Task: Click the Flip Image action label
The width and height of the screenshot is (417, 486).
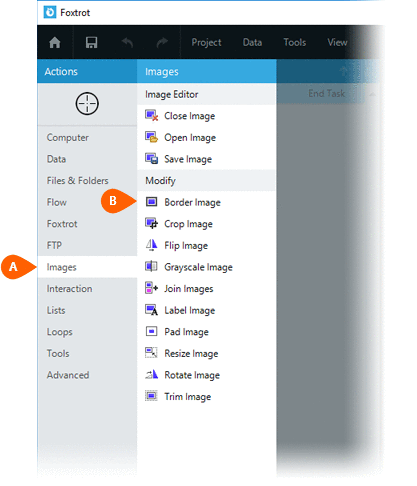Action: (x=186, y=246)
